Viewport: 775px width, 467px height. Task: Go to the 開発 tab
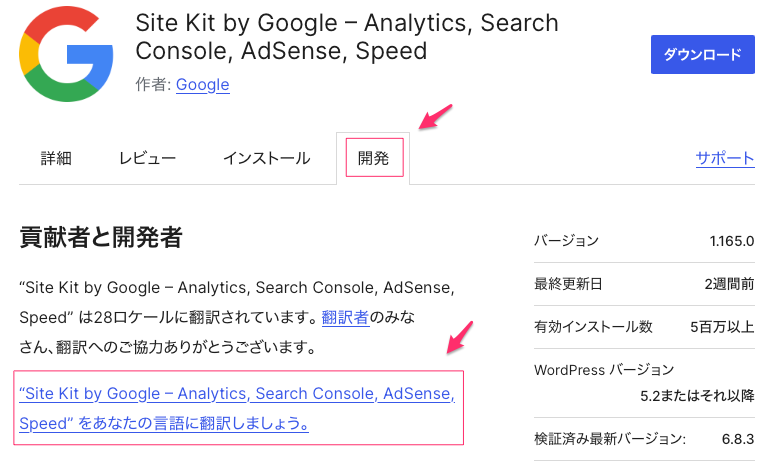tap(374, 158)
